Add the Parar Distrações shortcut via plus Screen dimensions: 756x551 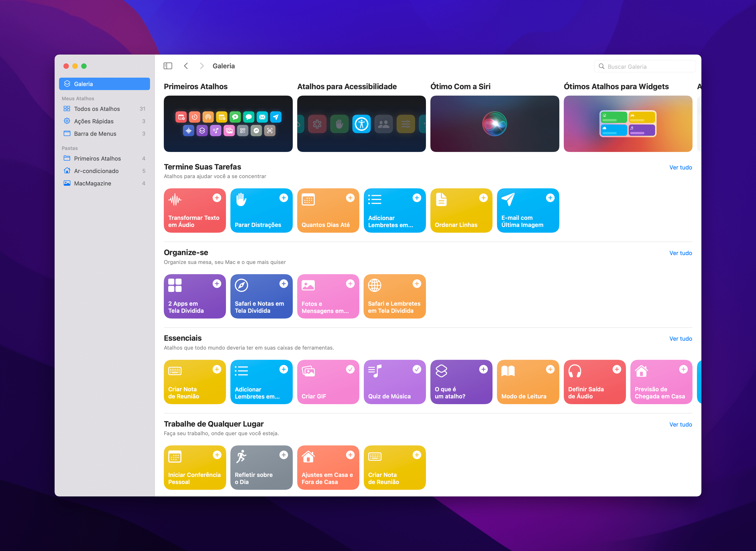(x=284, y=198)
